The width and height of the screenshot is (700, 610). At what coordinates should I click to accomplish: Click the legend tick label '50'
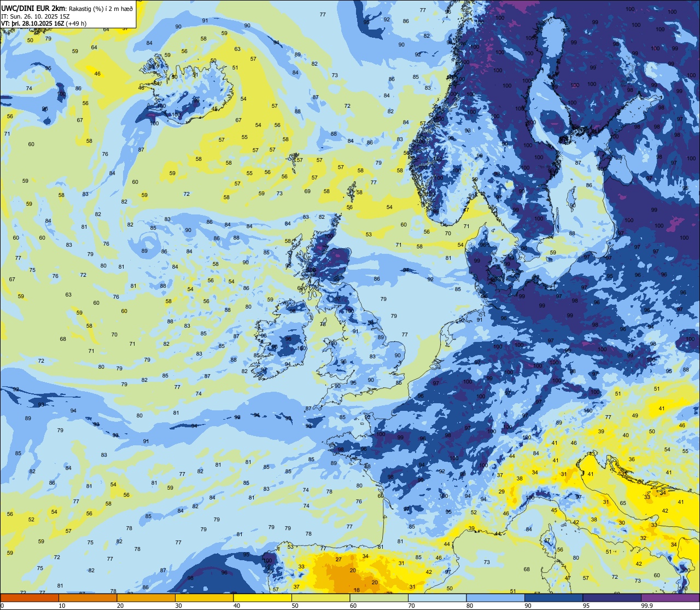295,606
